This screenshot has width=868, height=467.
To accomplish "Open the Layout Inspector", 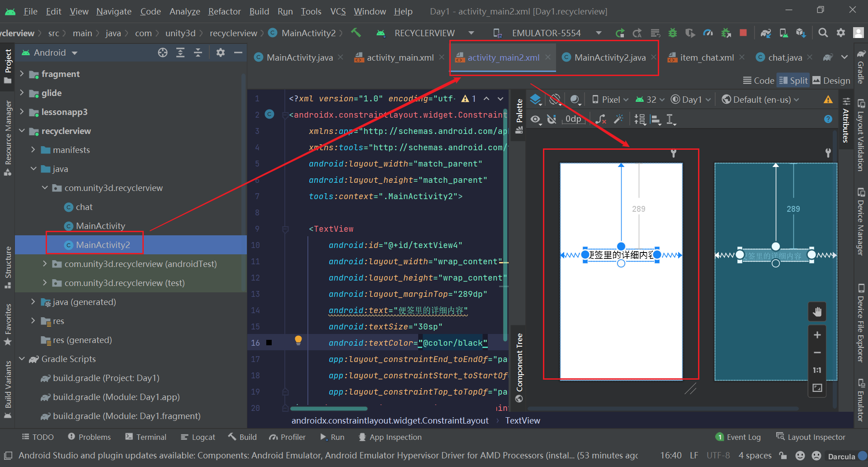I will [x=816, y=437].
